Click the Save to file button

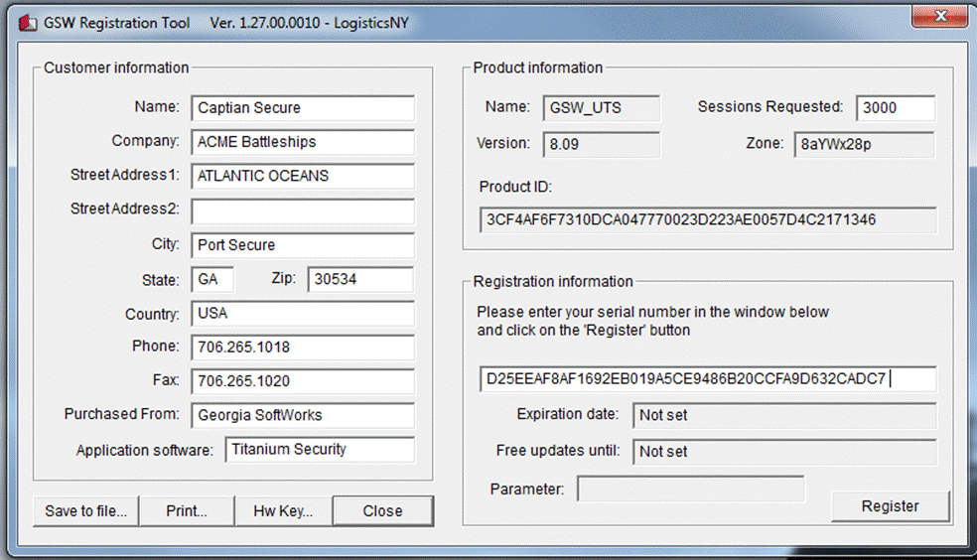pyautogui.click(x=86, y=510)
